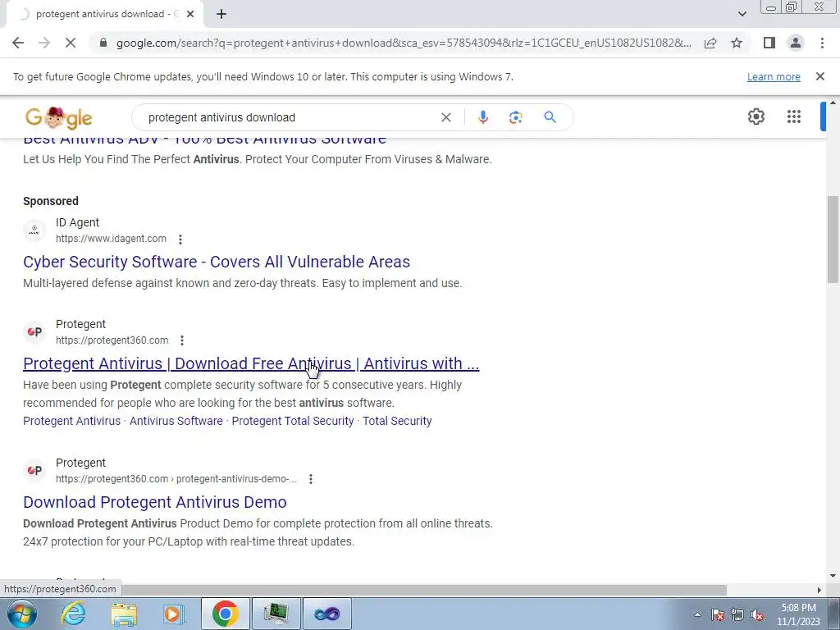Stop loading the page
The image size is (840, 630).
71,43
